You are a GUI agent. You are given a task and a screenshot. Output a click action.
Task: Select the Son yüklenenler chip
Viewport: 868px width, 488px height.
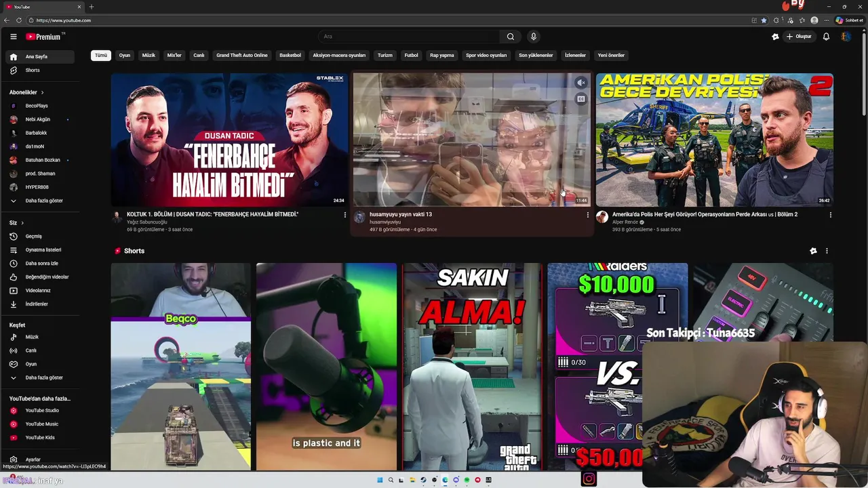(x=536, y=56)
